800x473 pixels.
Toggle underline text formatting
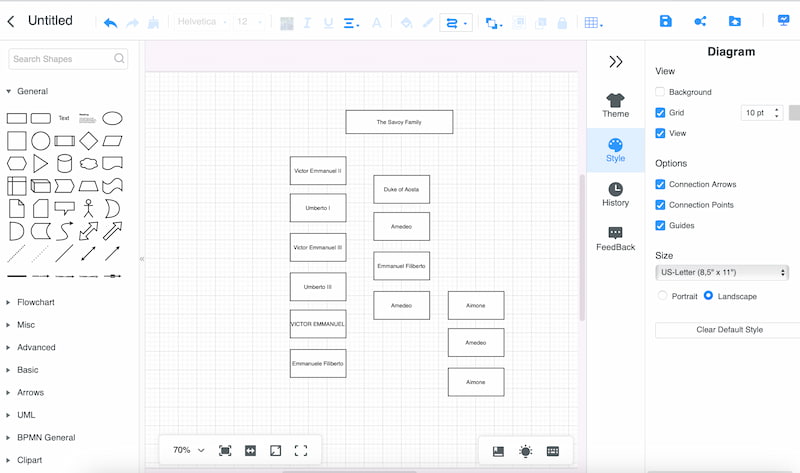coord(328,22)
